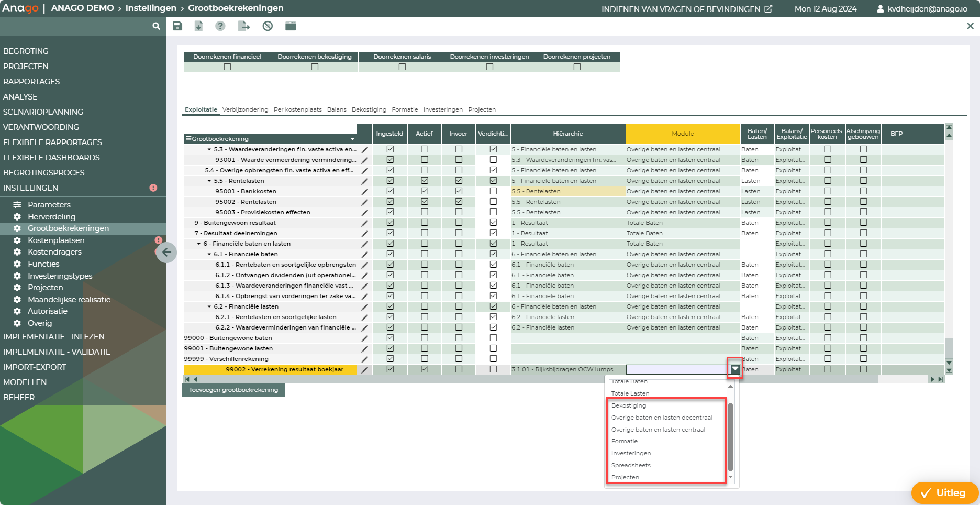Open FLEXIBELE DASHBOARDS in sidebar
Viewport: 980px width, 505px height.
click(x=51, y=157)
